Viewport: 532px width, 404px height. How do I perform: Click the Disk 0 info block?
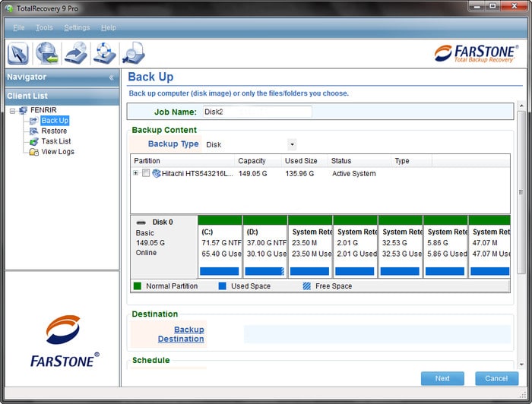164,247
